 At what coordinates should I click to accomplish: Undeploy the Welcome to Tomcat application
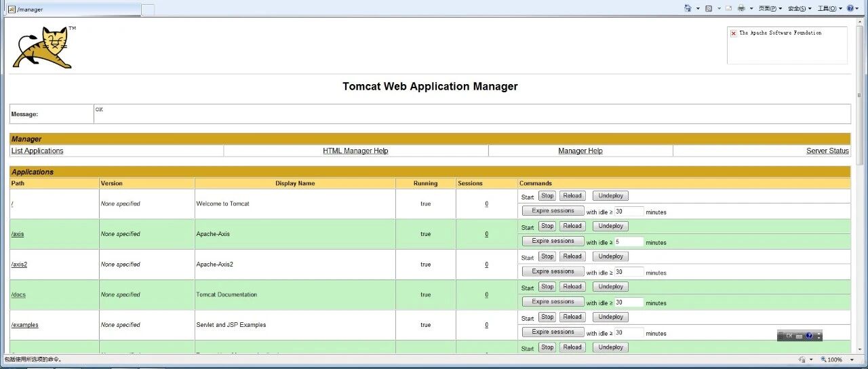[610, 196]
